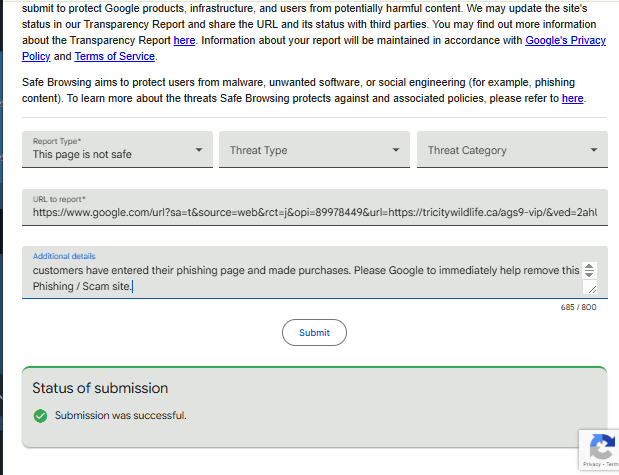Open the Safe Browsing policies 'here' link
Screen dimensions: 619x475
(572, 98)
